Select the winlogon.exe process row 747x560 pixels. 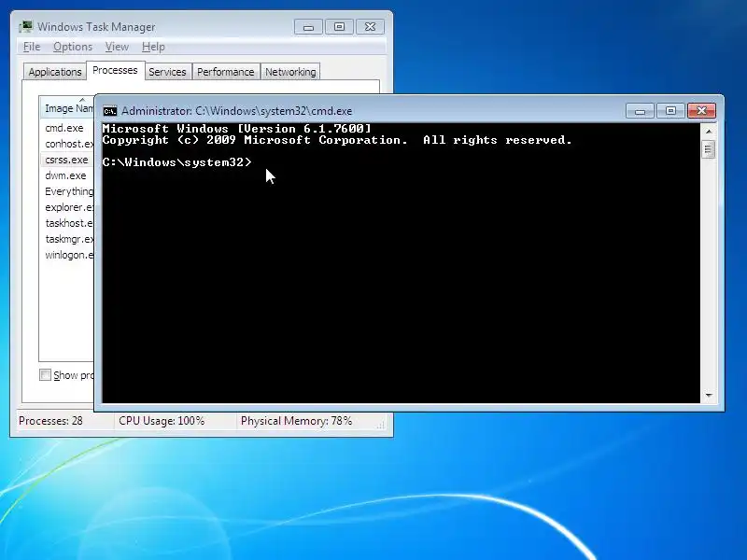[x=67, y=255]
